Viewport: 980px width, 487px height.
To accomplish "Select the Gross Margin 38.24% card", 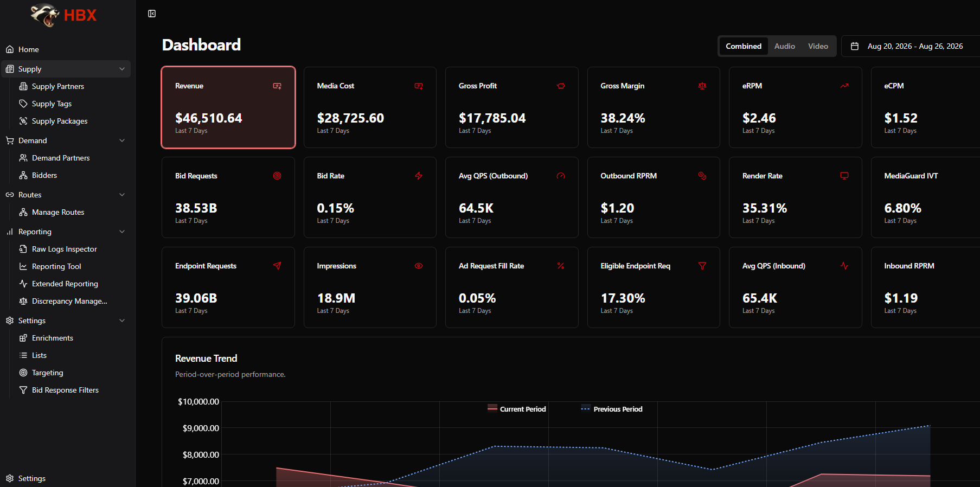I will [654, 107].
